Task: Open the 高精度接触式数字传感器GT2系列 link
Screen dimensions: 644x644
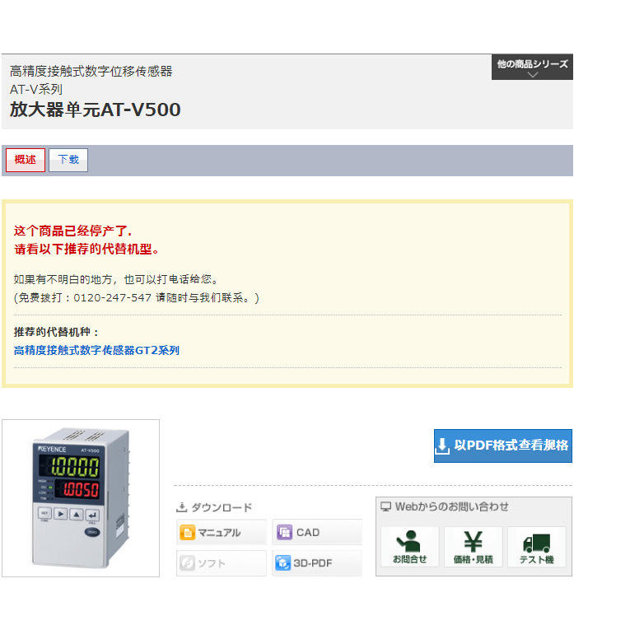Action: 96,350
